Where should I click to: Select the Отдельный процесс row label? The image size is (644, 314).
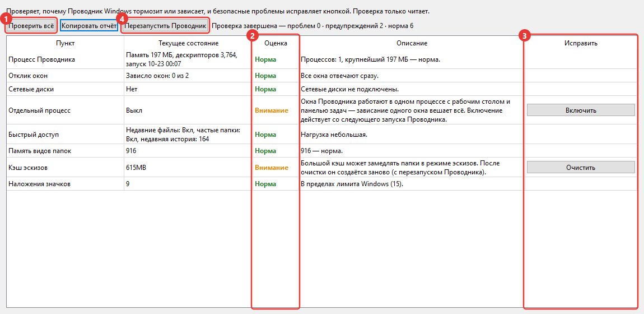coord(39,110)
